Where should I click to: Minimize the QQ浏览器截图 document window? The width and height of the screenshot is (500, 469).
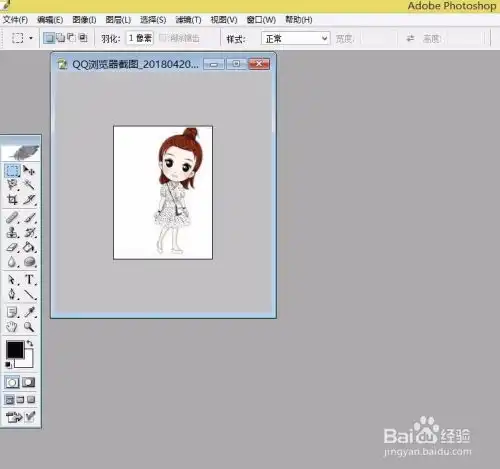point(214,64)
